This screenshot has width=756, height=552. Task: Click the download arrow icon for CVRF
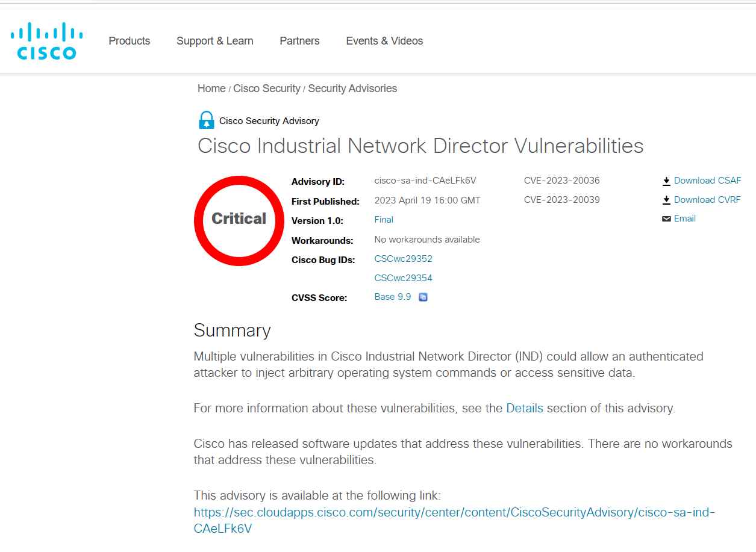point(666,200)
